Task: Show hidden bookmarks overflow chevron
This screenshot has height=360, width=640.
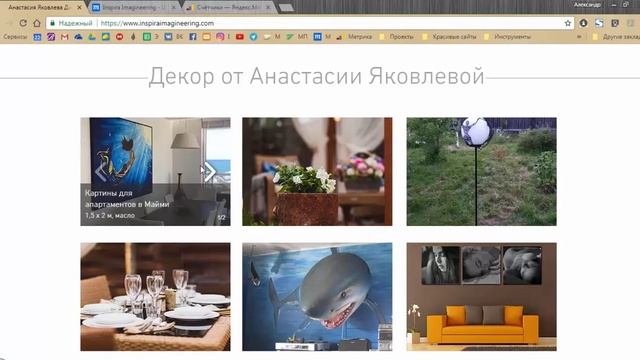Action: tap(579, 37)
